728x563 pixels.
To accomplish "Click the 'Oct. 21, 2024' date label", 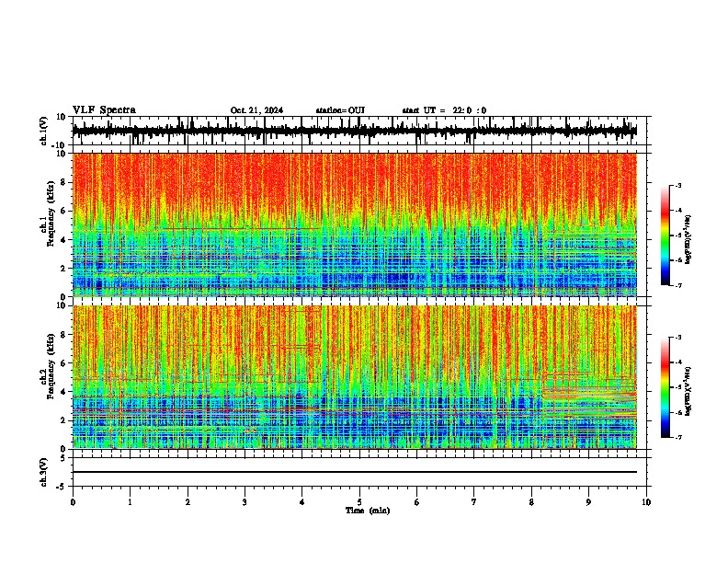I will [256, 110].
